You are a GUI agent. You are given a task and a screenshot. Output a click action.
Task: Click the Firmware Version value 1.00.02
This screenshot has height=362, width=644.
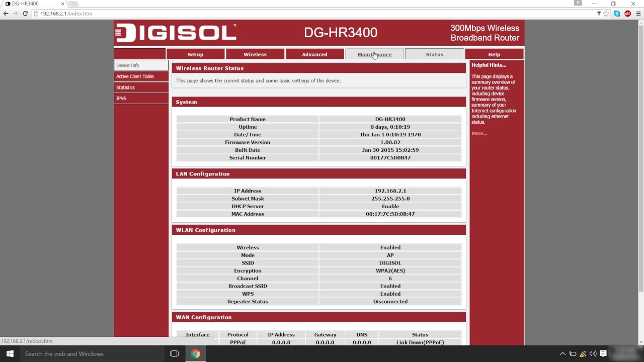point(390,142)
